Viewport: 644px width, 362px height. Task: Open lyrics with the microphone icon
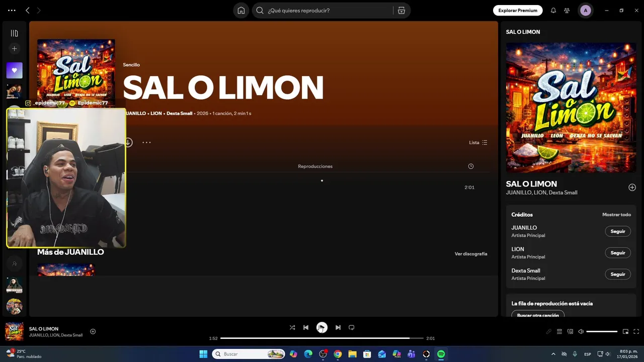tap(549, 331)
